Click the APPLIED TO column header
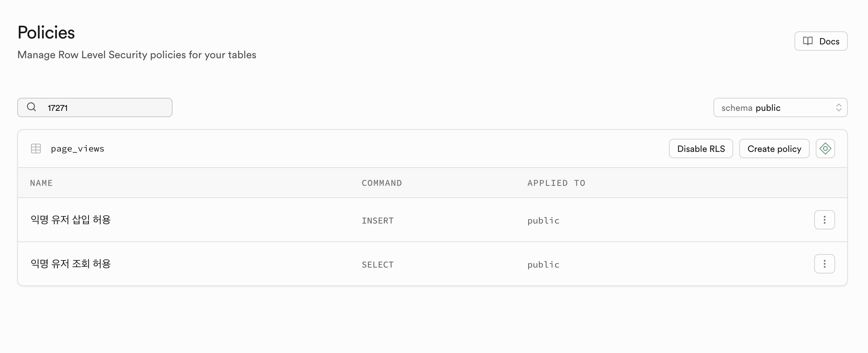The height and width of the screenshot is (353, 868). pos(556,183)
